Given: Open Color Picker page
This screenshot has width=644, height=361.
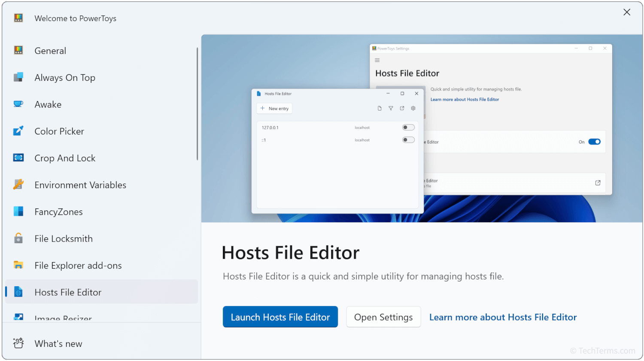Looking at the screenshot, I should 101,131.
